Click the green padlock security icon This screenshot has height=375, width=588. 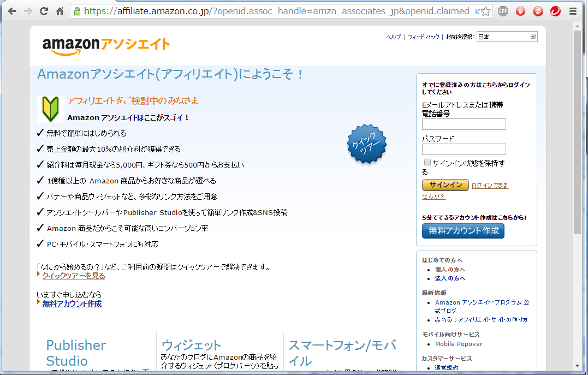pyautogui.click(x=77, y=11)
